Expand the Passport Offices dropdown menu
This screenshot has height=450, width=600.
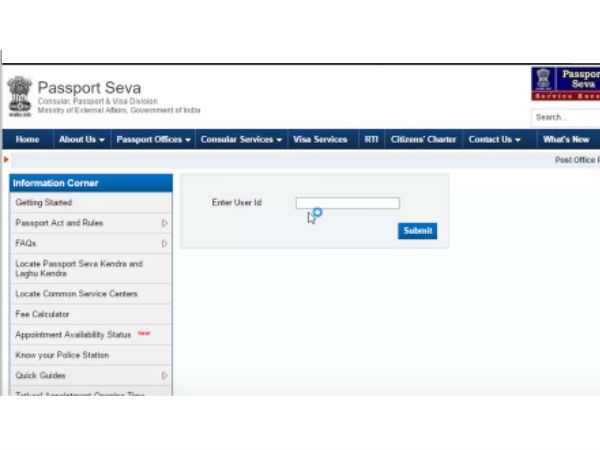[153, 140]
